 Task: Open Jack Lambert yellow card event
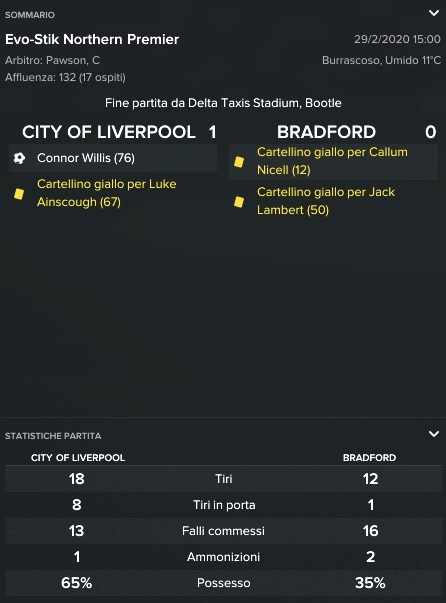[x=326, y=201]
